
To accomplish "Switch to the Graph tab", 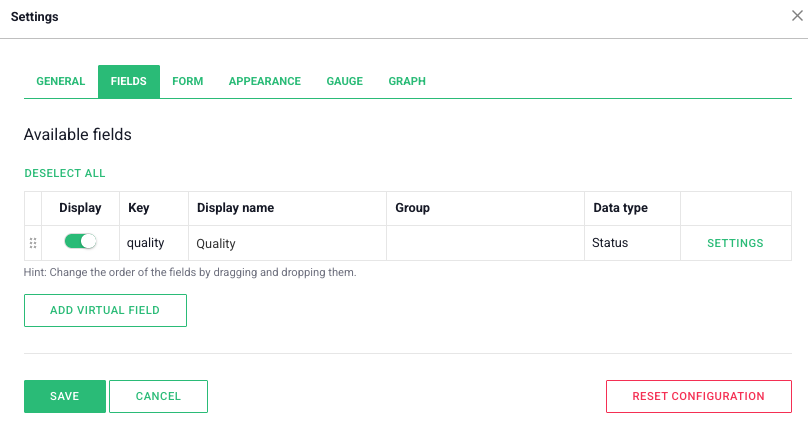I will [x=407, y=81].
